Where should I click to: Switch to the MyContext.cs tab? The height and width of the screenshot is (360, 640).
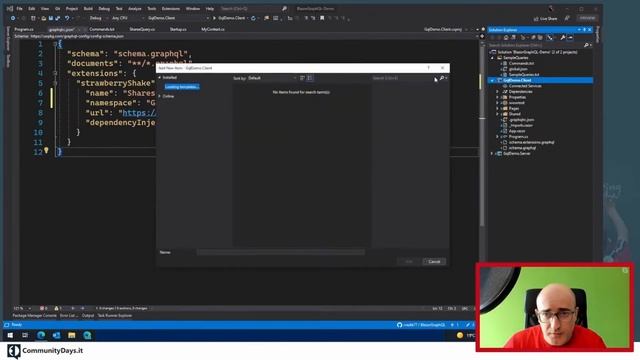point(213,29)
